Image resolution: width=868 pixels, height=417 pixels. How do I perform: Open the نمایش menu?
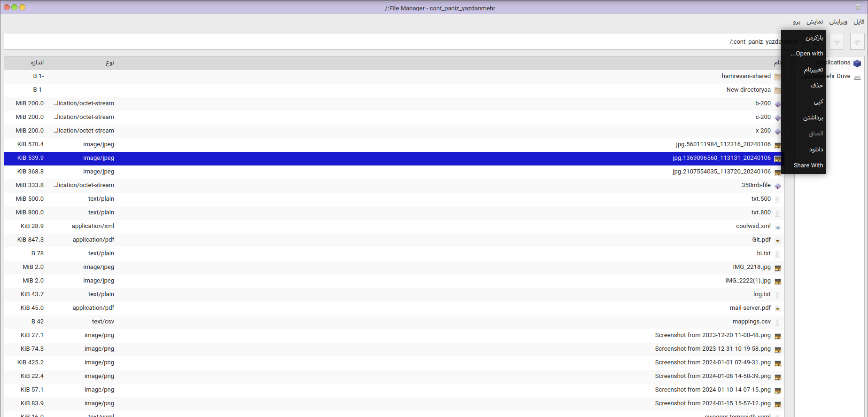click(815, 22)
